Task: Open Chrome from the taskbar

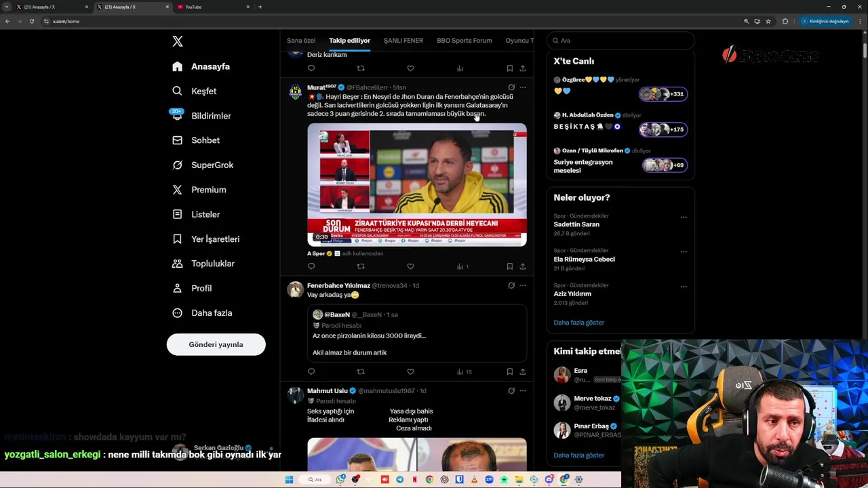Action: (x=429, y=480)
